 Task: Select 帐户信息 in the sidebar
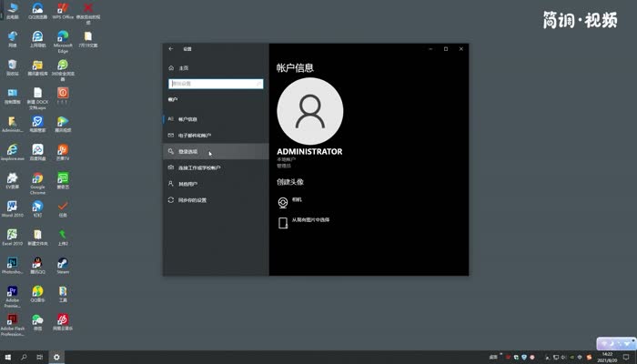click(x=187, y=119)
